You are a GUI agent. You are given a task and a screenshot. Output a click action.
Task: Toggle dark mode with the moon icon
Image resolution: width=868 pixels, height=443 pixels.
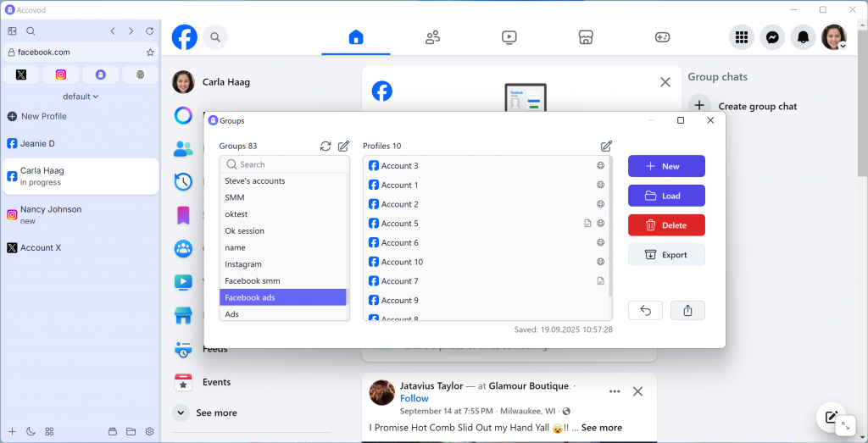point(31,431)
